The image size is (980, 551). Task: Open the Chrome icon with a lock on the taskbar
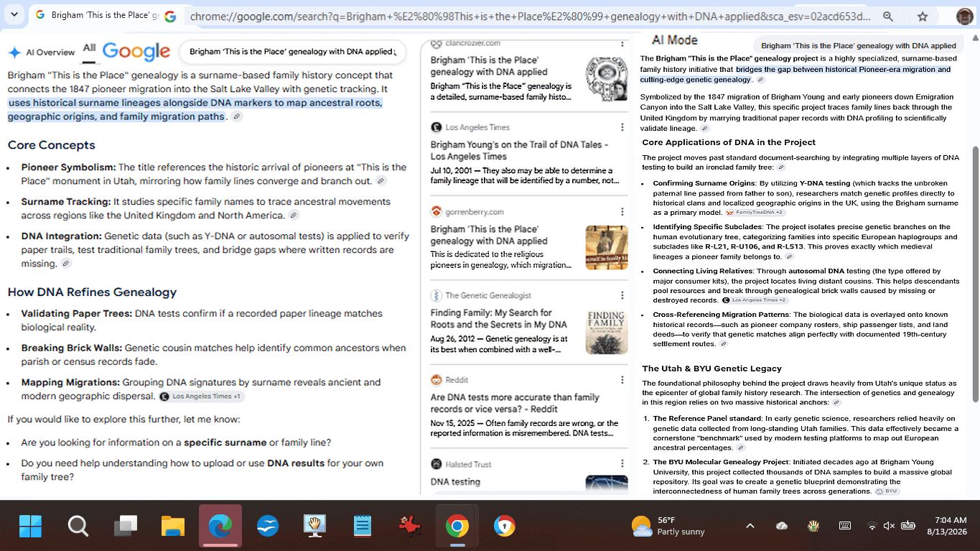pos(505,527)
